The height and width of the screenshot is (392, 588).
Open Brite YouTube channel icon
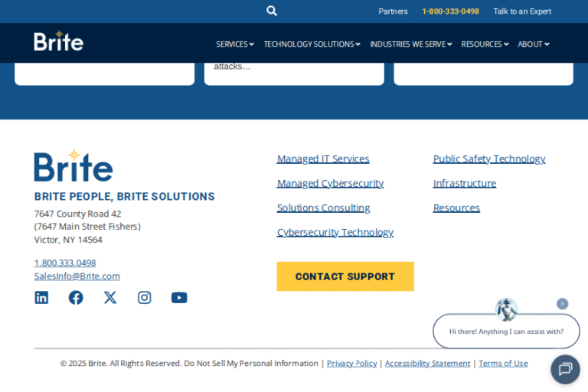coord(179,298)
